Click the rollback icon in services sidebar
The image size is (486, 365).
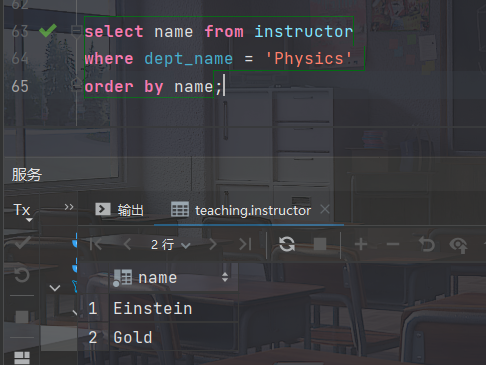(22, 275)
